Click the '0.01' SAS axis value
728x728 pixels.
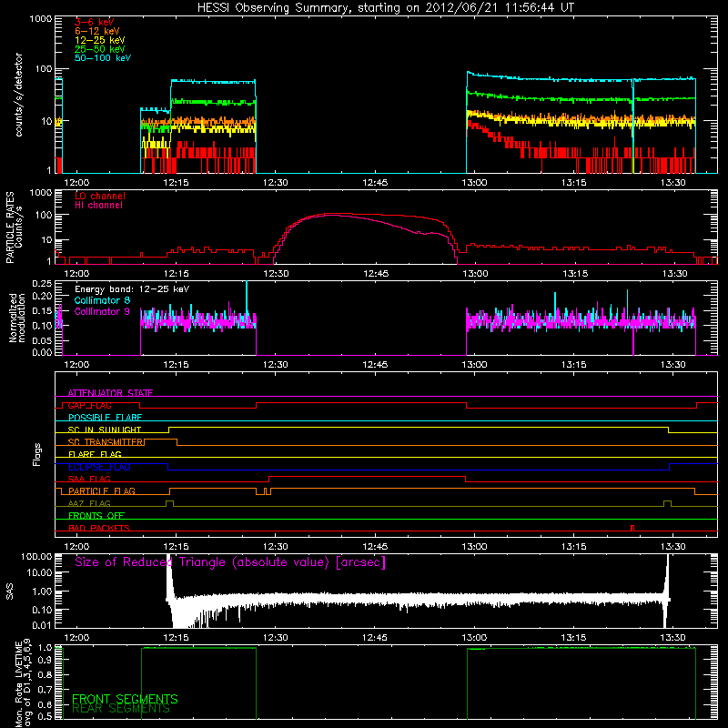(x=42, y=625)
